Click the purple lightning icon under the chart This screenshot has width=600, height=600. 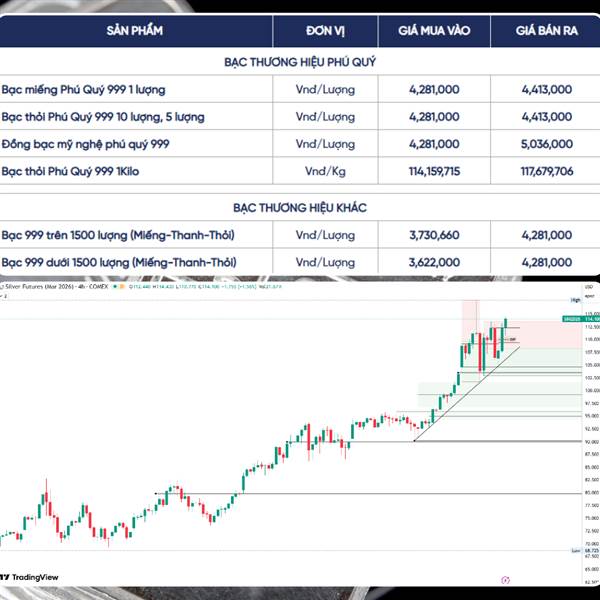(x=505, y=580)
